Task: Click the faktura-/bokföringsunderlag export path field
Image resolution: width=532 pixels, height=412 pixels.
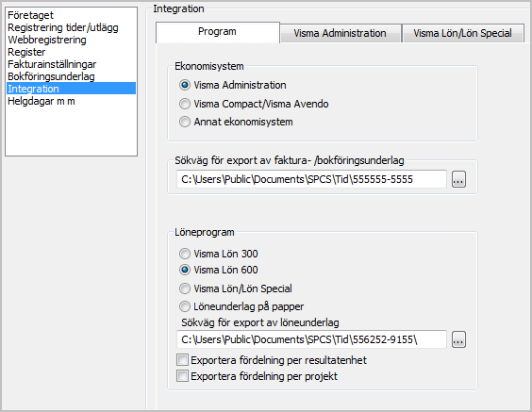Action: (311, 179)
